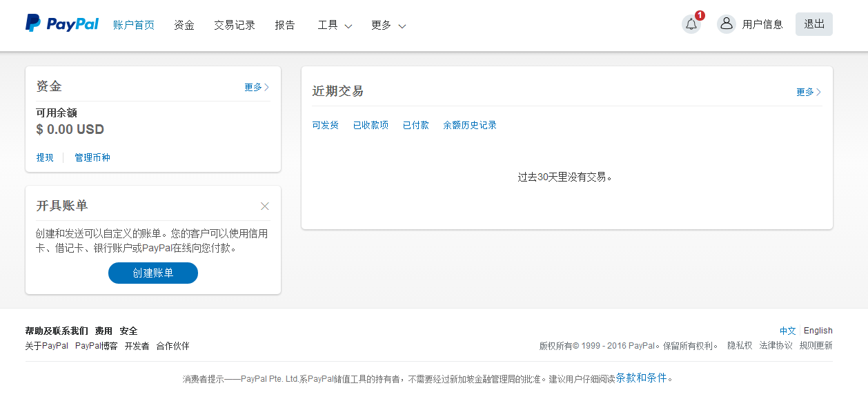Image resolution: width=868 pixels, height=408 pixels.
Task: Open PayPal博客 footer link
Action: tap(97, 346)
